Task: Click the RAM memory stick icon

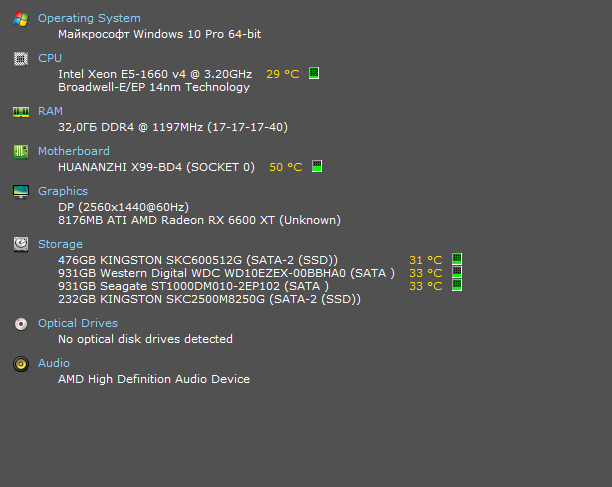Action: [x=20, y=111]
